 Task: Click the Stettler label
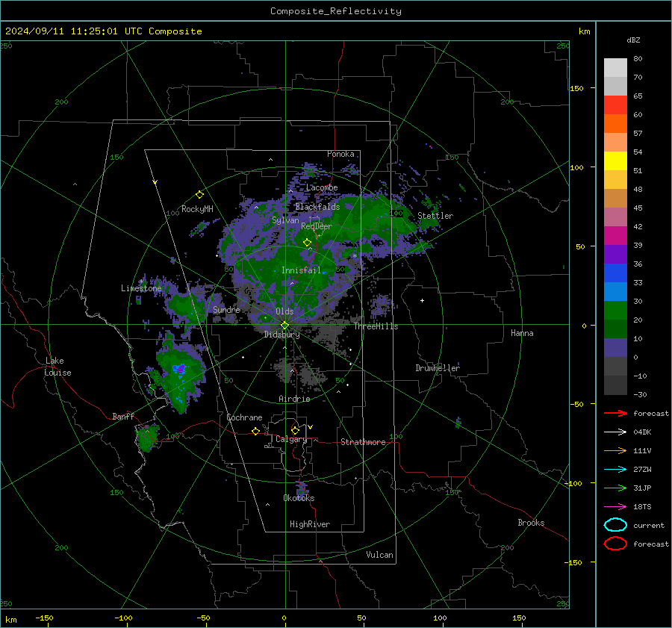(435, 216)
